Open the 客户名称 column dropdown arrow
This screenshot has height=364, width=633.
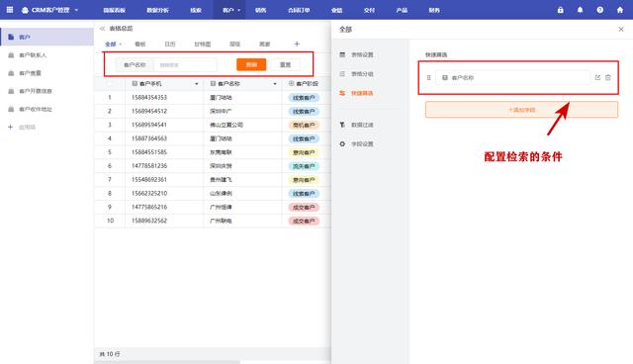(x=275, y=84)
